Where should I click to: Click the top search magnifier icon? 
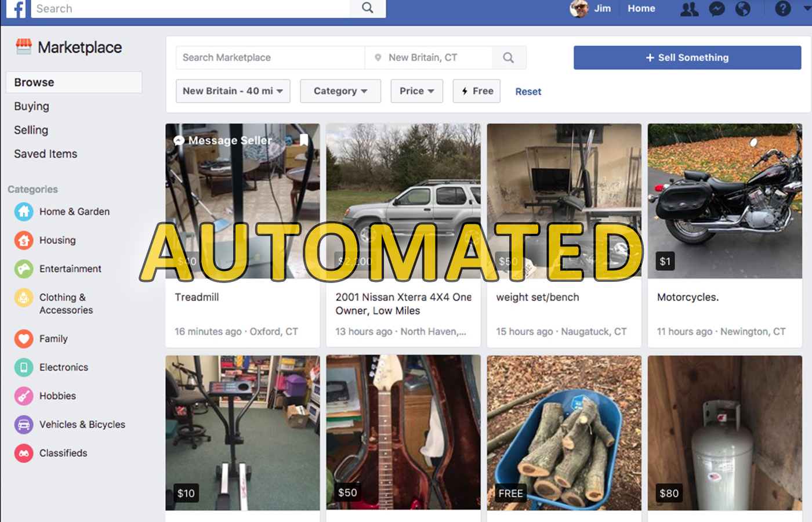pyautogui.click(x=368, y=8)
